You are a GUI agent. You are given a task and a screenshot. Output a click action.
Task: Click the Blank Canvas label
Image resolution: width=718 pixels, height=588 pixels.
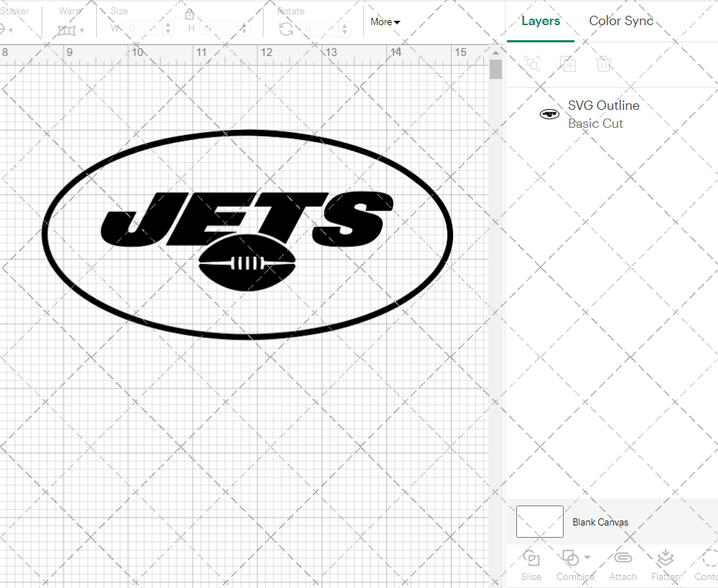pyautogui.click(x=600, y=522)
